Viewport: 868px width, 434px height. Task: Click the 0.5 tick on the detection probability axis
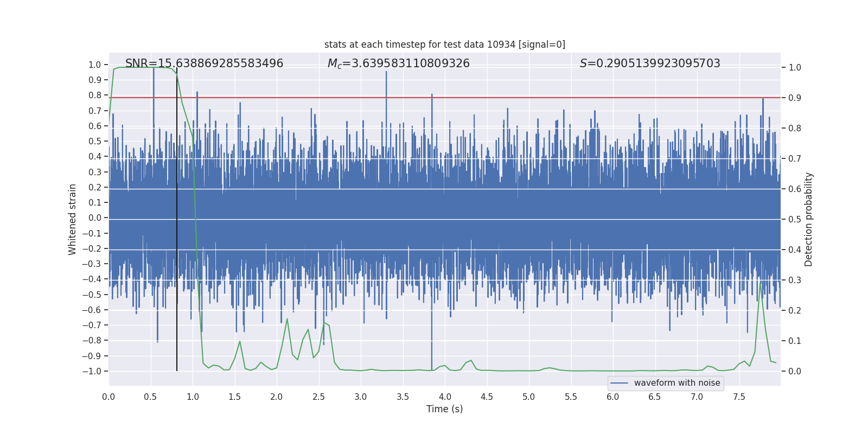[x=795, y=219]
